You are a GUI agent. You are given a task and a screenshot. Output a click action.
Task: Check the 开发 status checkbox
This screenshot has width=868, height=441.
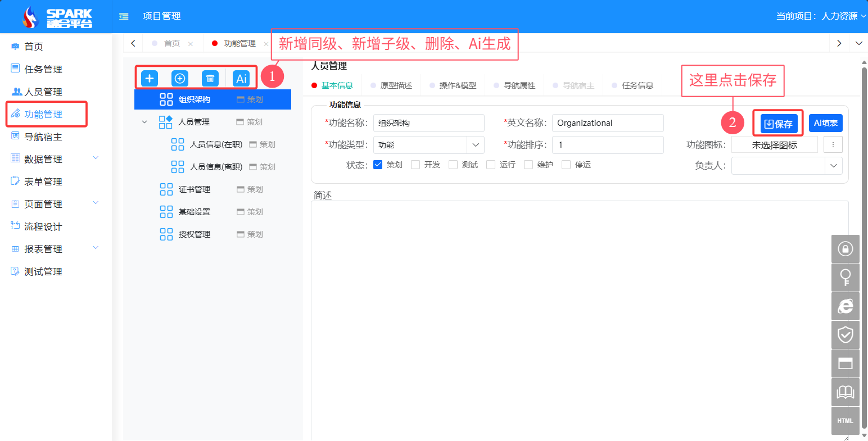pyautogui.click(x=415, y=165)
